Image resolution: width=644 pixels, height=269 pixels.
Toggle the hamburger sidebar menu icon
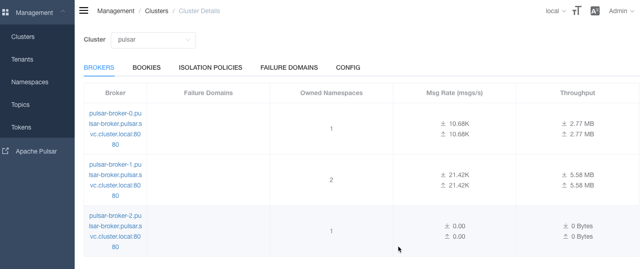pyautogui.click(x=84, y=11)
